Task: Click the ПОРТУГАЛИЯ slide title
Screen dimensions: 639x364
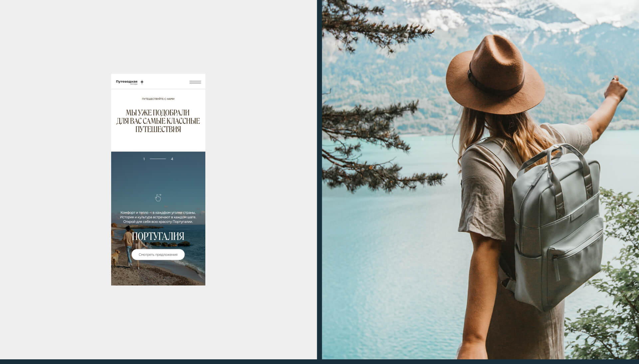Action: (158, 236)
